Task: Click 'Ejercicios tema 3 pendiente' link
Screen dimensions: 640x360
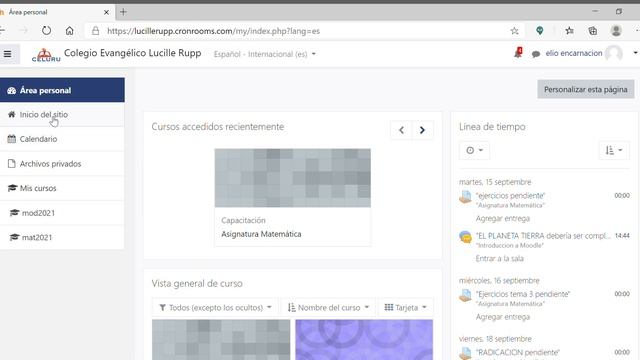Action: tap(523, 294)
